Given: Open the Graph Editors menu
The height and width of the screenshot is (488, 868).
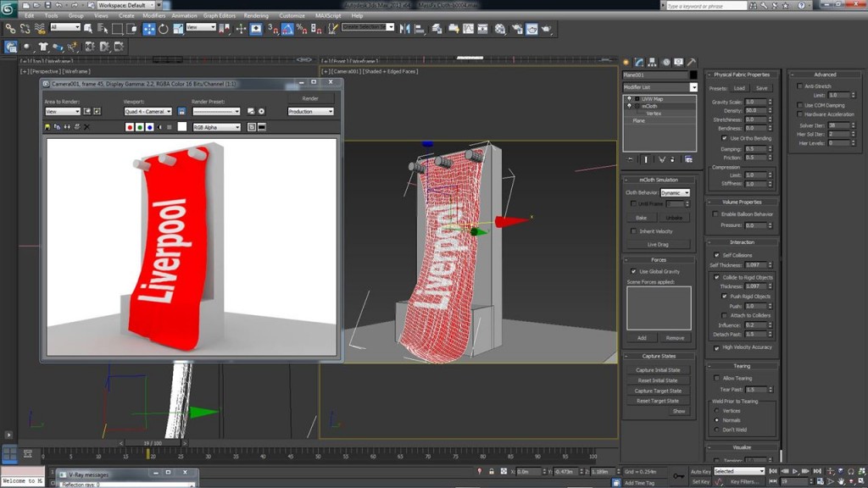Looking at the screenshot, I should tap(220, 15).
